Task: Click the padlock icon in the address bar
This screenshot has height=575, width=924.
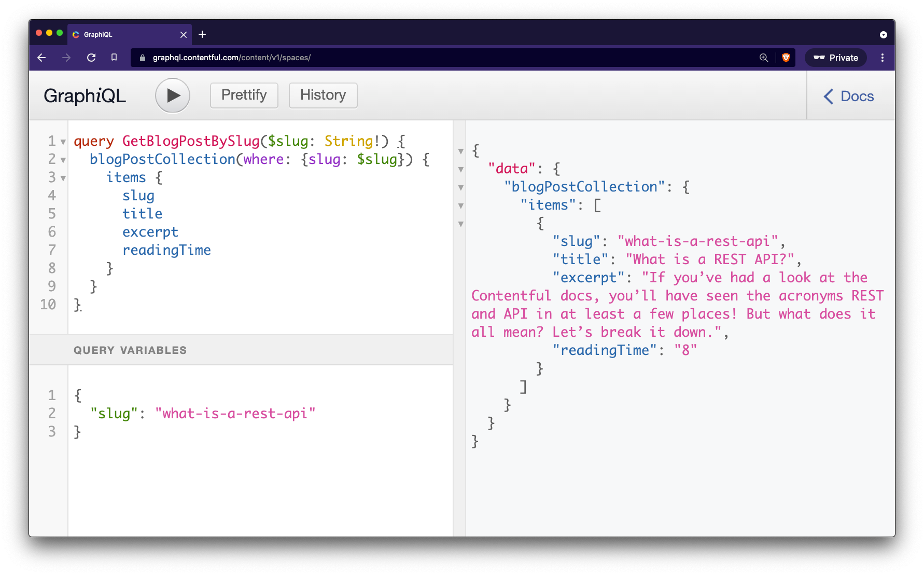Action: click(x=142, y=58)
